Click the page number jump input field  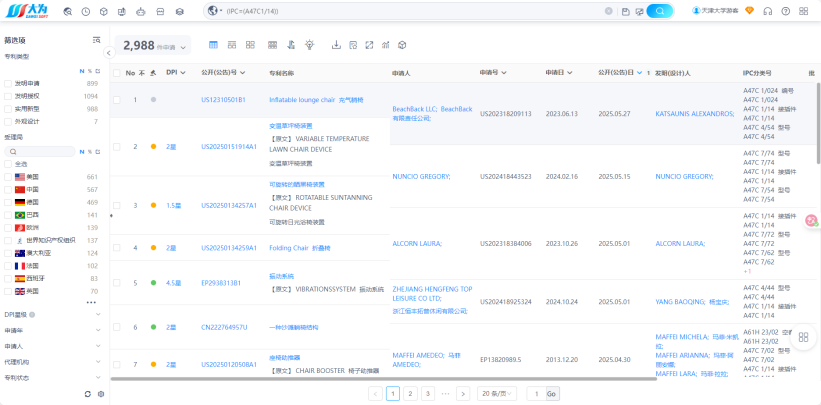[536, 393]
